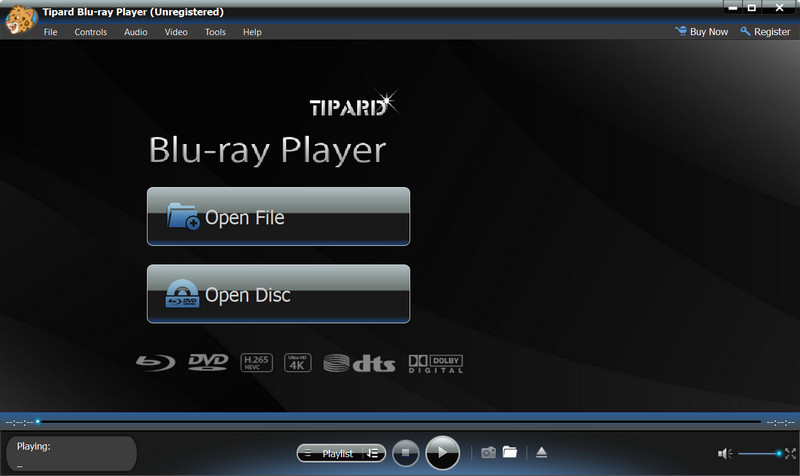The image size is (800, 476).
Task: Expand the Audio menu
Action: click(136, 32)
